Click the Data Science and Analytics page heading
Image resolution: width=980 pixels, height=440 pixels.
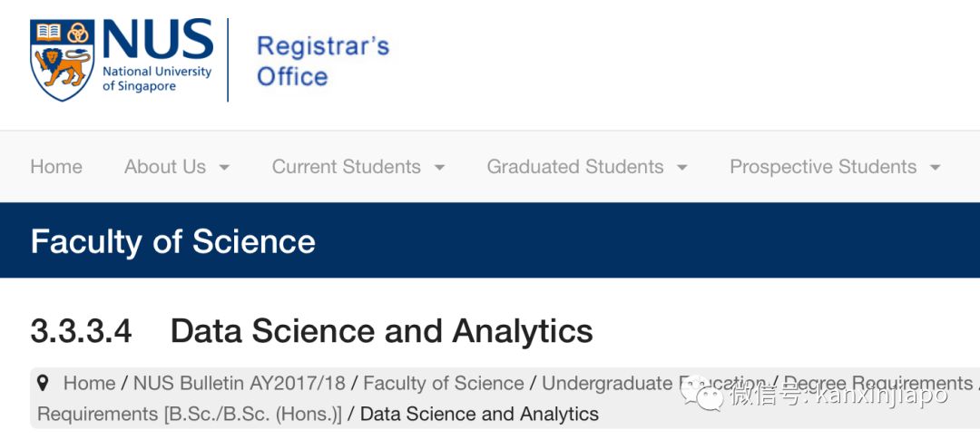point(381,331)
